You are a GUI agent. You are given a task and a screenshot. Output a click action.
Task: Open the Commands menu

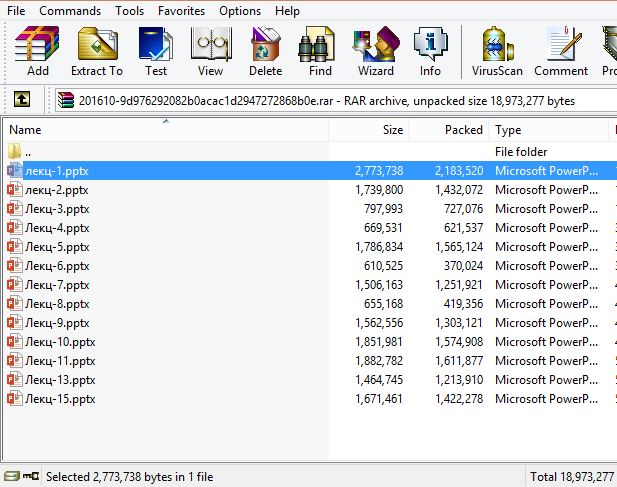70,11
